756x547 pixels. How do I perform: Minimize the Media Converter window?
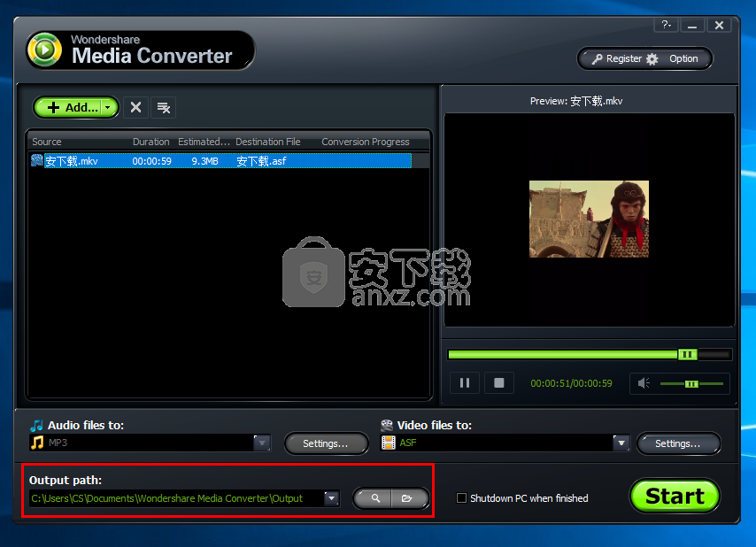tap(692, 25)
